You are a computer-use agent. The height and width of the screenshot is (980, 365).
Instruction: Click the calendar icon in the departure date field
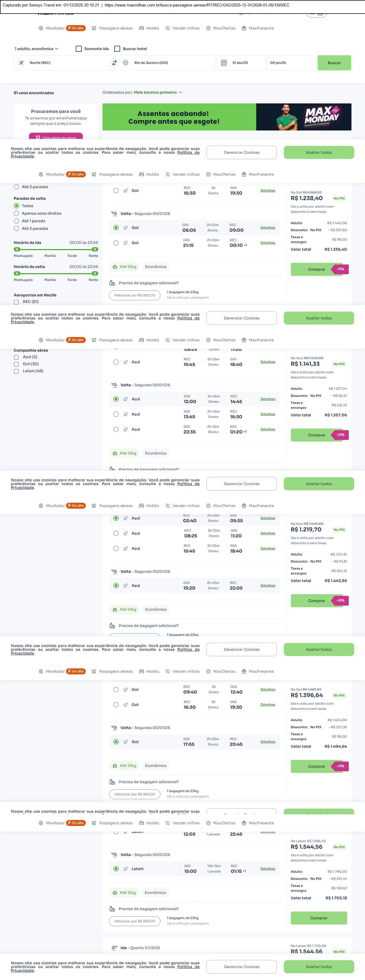pyautogui.click(x=224, y=63)
